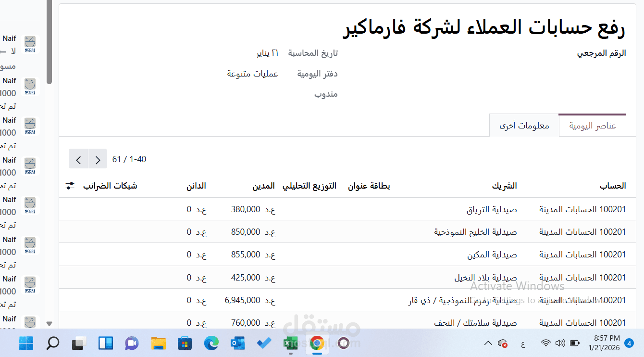
Task: Sort by شبكات الضرائب column header
Action: click(x=110, y=186)
